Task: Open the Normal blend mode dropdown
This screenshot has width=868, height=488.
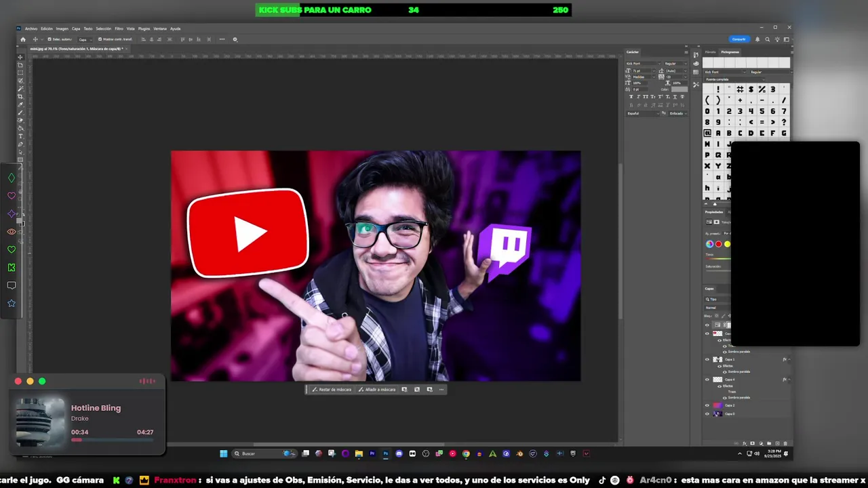Action: tap(717, 308)
